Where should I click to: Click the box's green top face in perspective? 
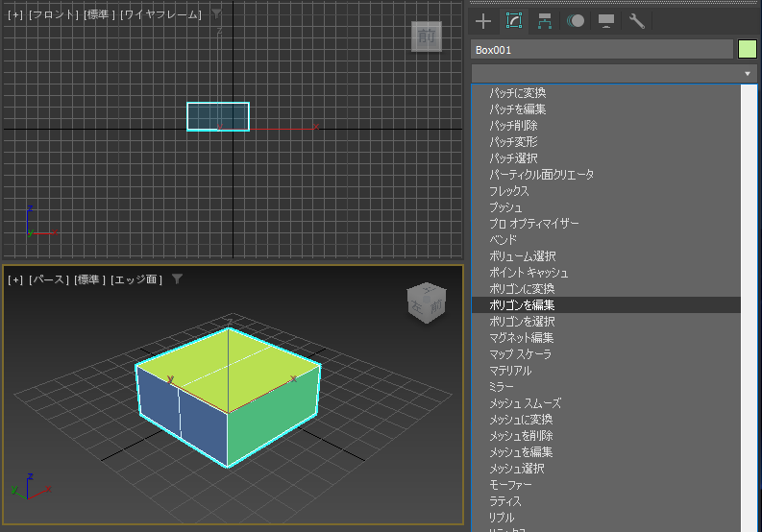[229, 370]
